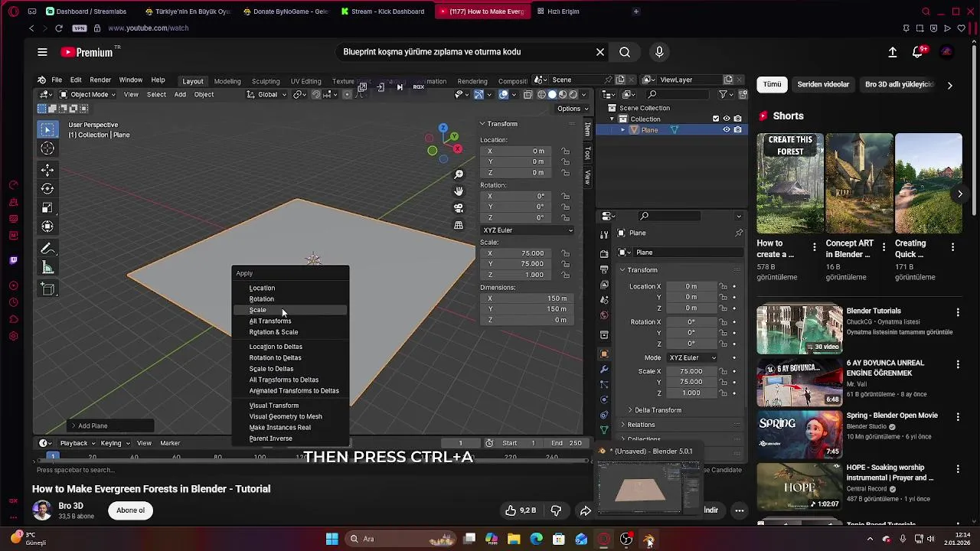The image size is (980, 551).
Task: Select the Rotate tool in Blender toolbar
Action: (x=47, y=188)
